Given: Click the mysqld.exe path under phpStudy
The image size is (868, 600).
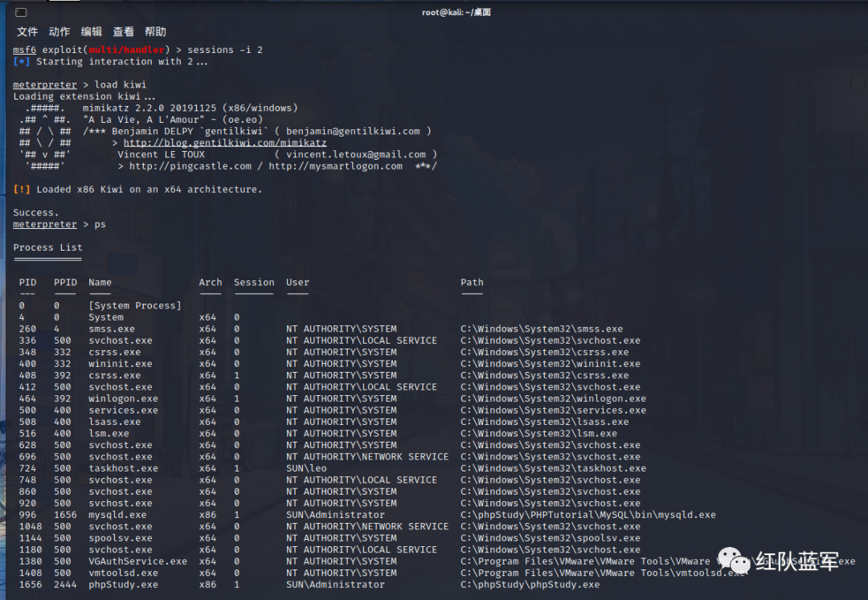Looking at the screenshot, I should click(588, 514).
